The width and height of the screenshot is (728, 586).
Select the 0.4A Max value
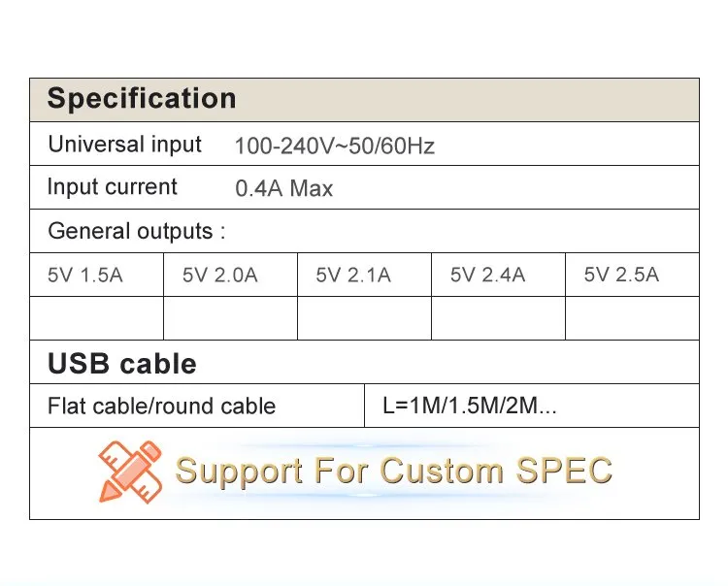[283, 188]
